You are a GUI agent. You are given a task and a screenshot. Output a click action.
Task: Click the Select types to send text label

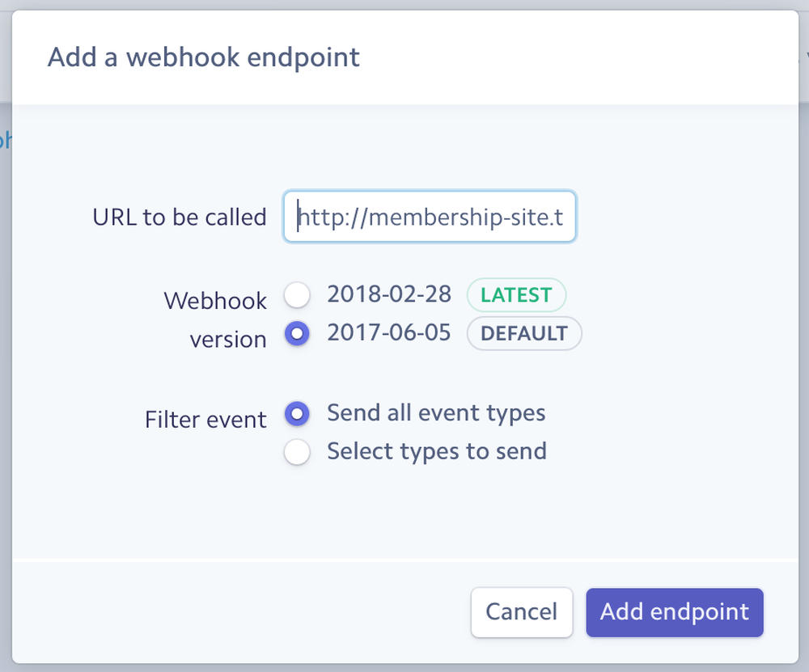tap(437, 451)
